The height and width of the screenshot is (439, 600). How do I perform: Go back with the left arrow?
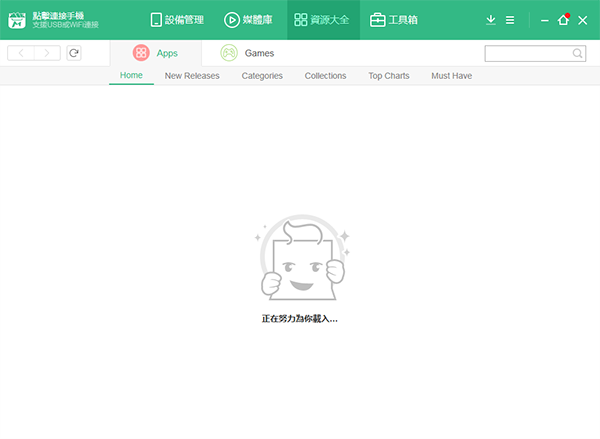point(21,53)
